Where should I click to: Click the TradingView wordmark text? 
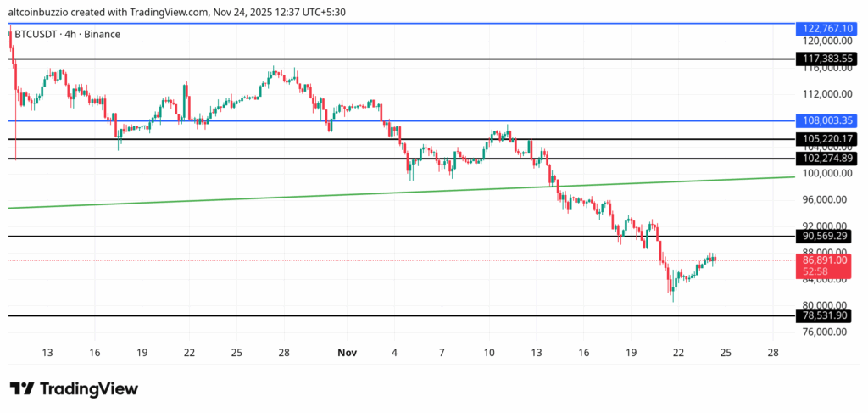point(89,388)
